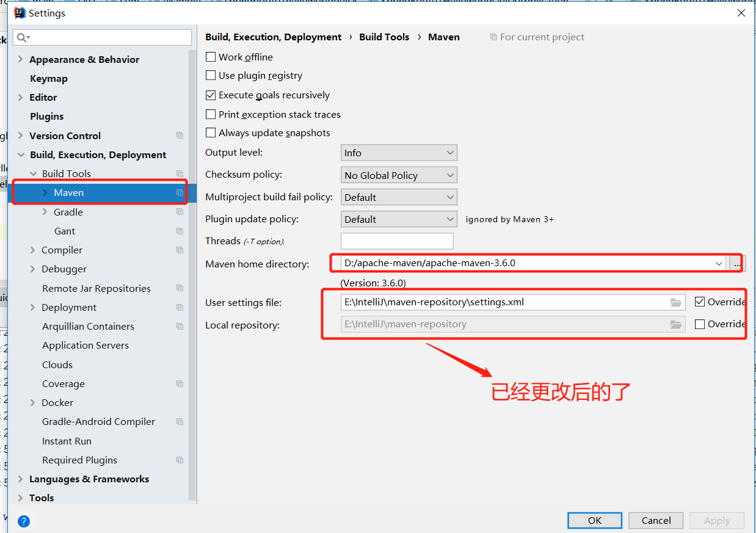The height and width of the screenshot is (533, 756).
Task: Click the Apply button
Action: [x=717, y=520]
